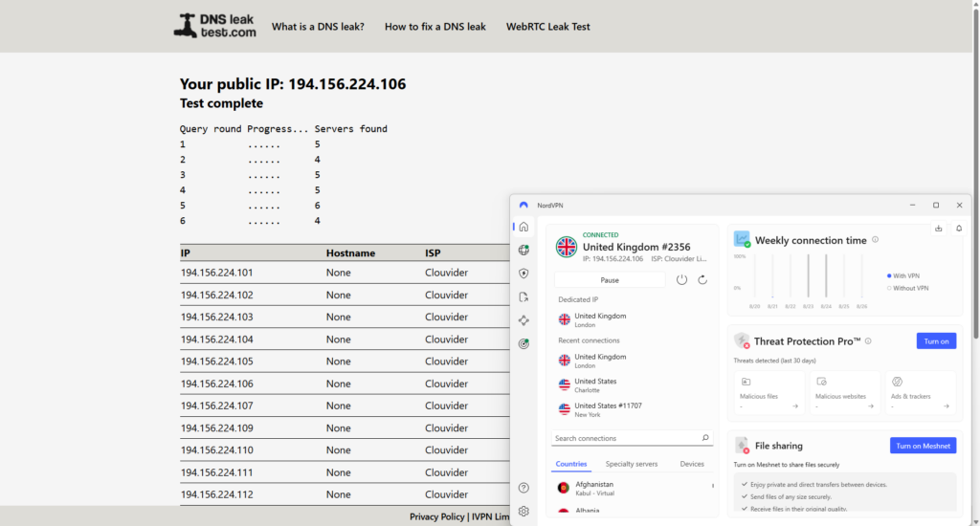980x526 pixels.
Task: Click the Search connections field
Action: [632, 438]
